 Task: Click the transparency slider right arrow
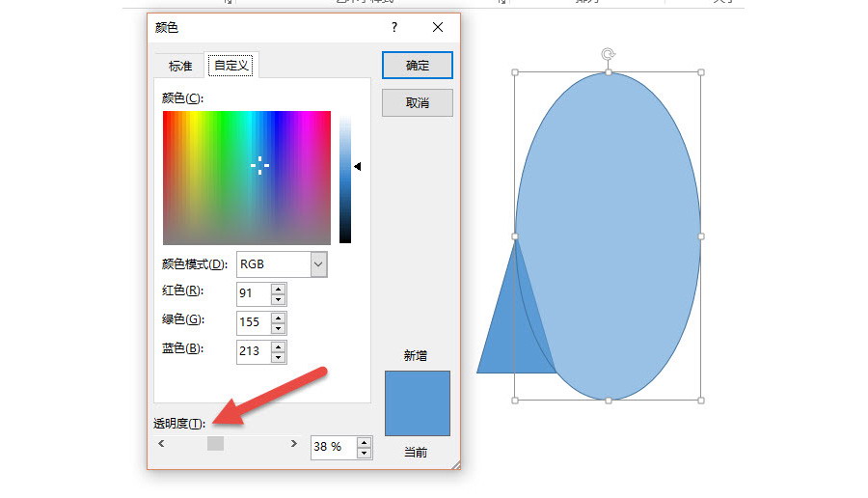293,443
